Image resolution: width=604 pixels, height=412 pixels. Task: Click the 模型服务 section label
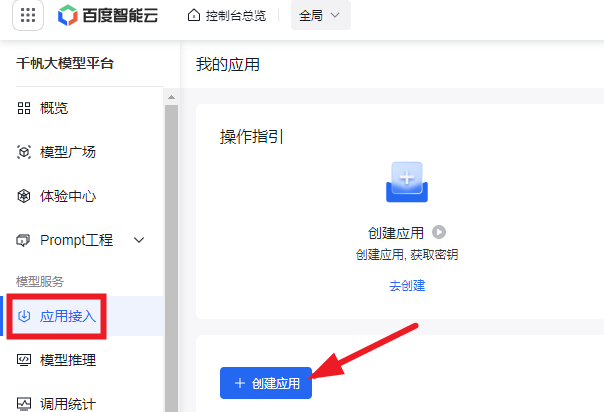[40, 281]
